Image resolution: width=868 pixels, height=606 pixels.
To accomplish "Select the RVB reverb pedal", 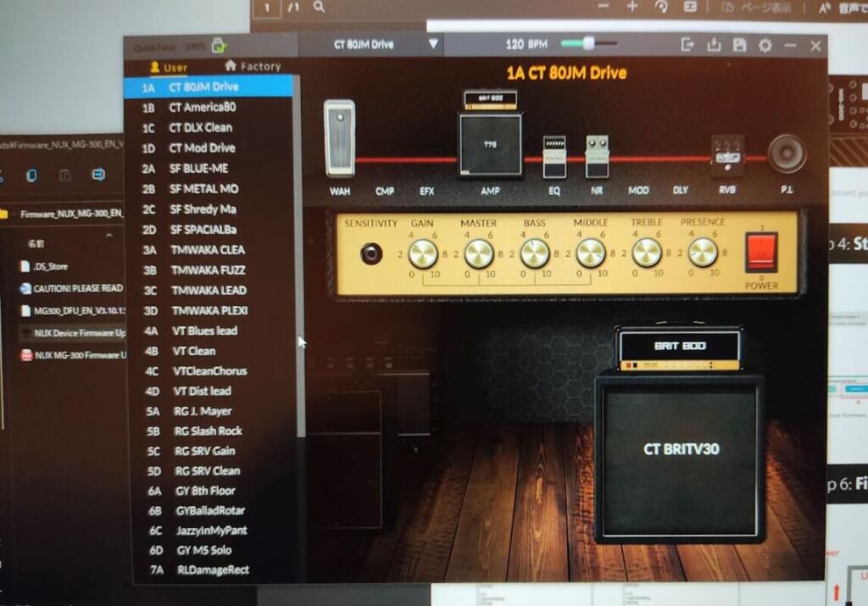I will pyautogui.click(x=726, y=155).
